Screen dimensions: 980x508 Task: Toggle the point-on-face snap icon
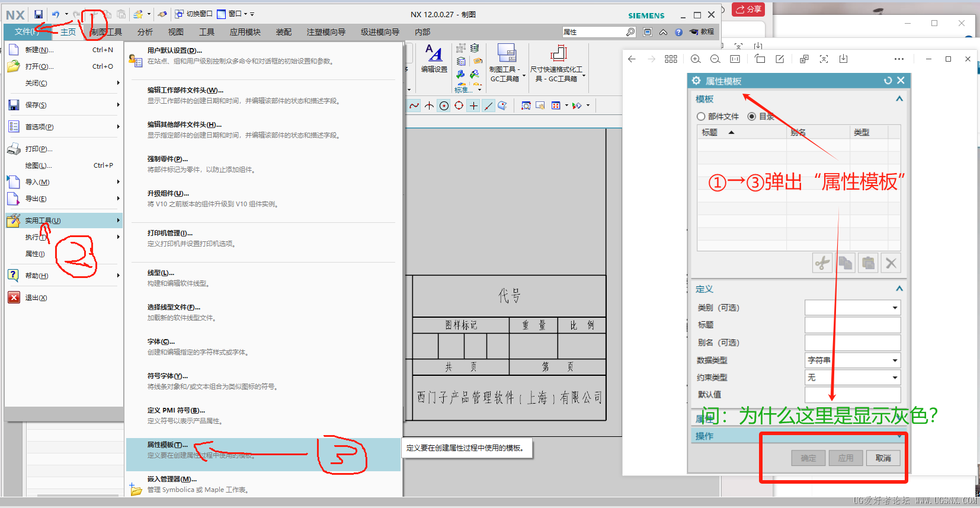pos(502,106)
